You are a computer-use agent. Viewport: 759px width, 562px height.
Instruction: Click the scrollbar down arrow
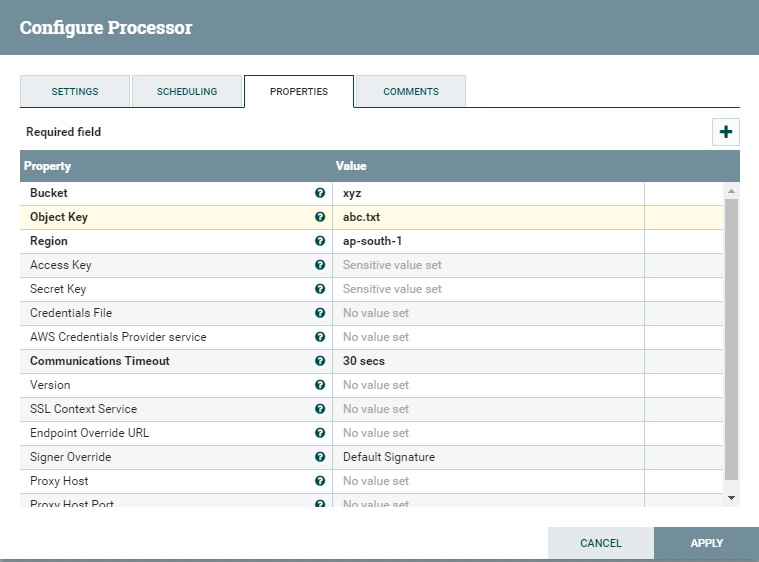tap(732, 497)
